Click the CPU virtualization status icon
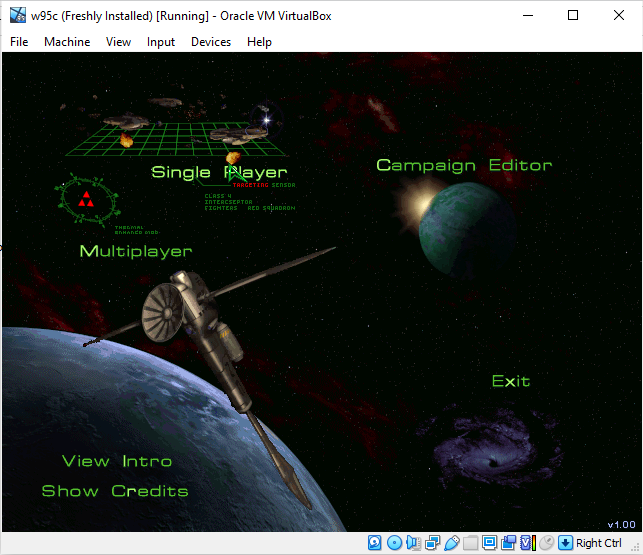Viewport: 643px width, 555px height. (528, 543)
